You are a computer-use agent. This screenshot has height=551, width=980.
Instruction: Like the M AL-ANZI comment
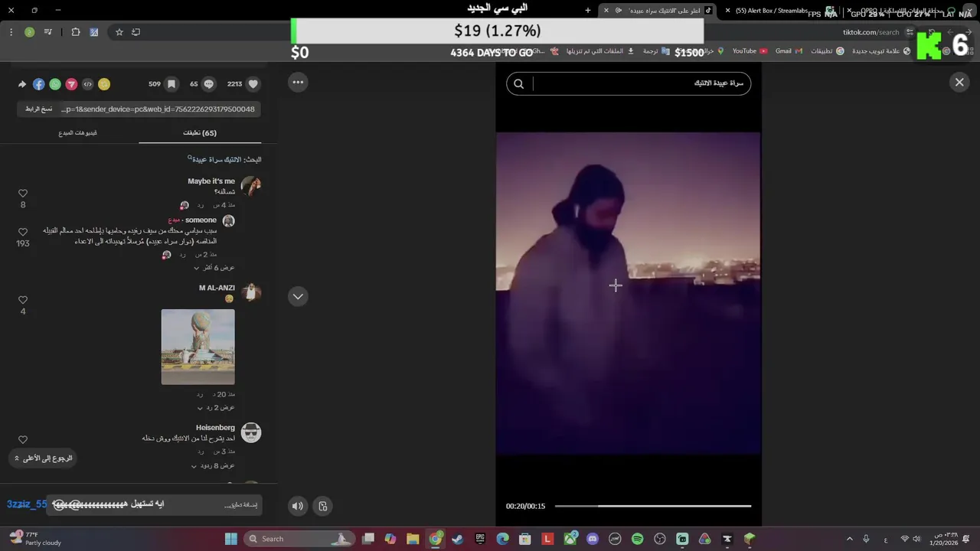pos(23,300)
